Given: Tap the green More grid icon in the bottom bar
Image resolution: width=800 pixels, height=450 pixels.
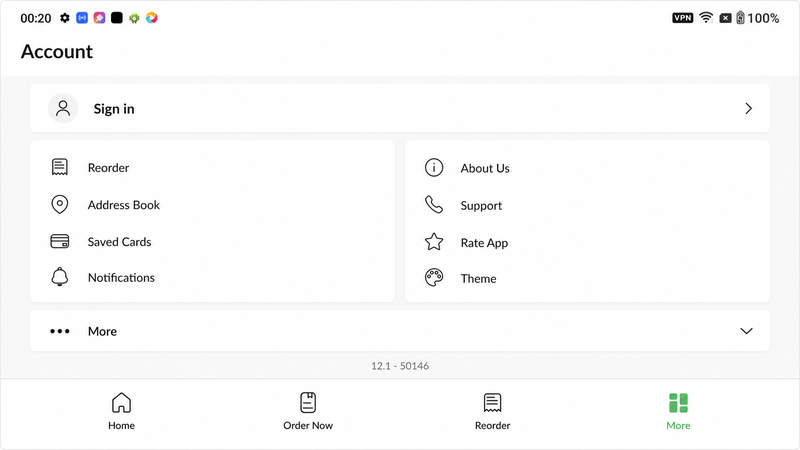Looking at the screenshot, I should click(678, 403).
